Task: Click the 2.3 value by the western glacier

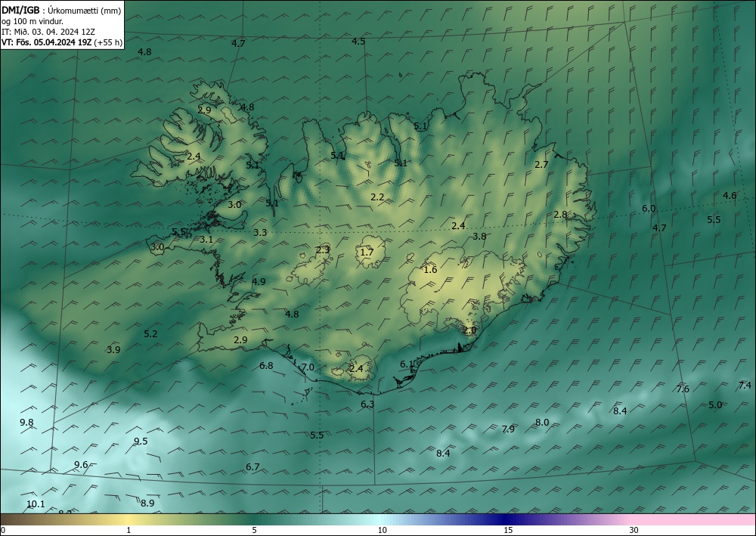Action: tap(323, 249)
